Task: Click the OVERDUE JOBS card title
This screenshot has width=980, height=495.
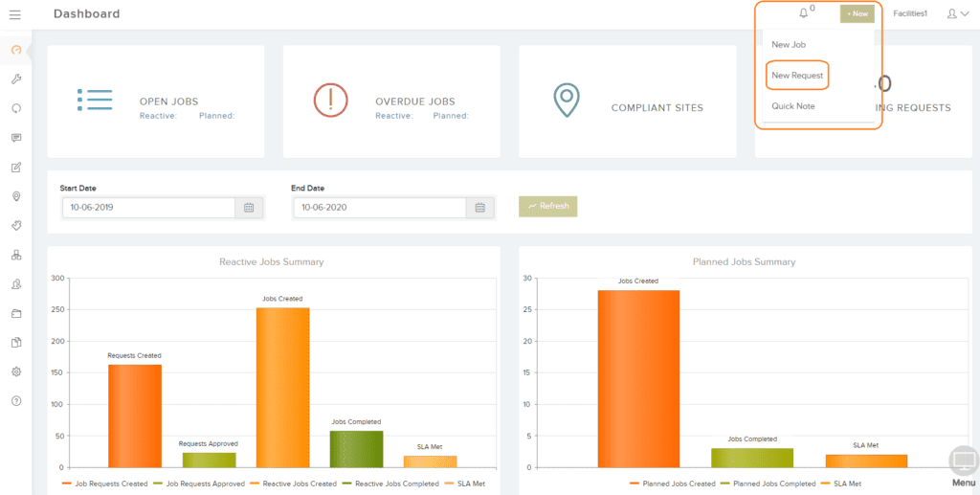Action: [x=415, y=101]
